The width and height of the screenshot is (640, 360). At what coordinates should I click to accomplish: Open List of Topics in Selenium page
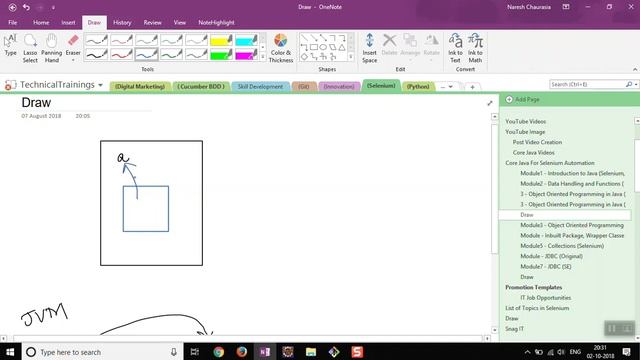537,308
